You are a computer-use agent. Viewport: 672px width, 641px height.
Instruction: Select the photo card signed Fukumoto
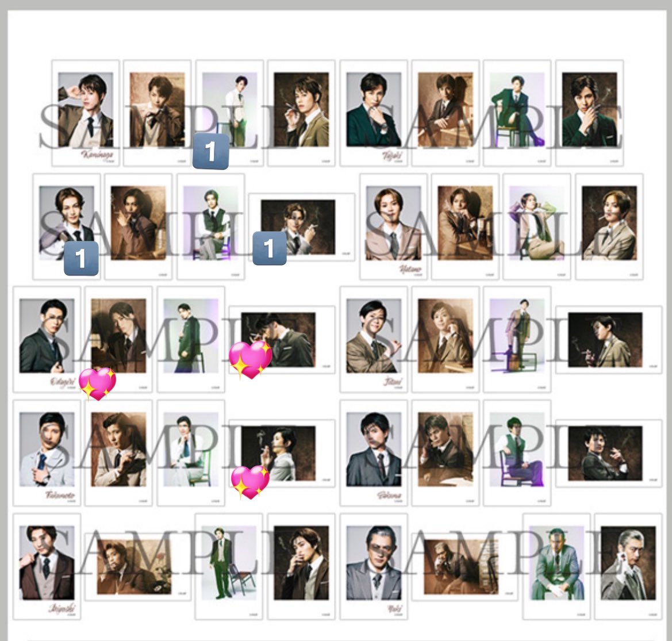[x=47, y=453]
